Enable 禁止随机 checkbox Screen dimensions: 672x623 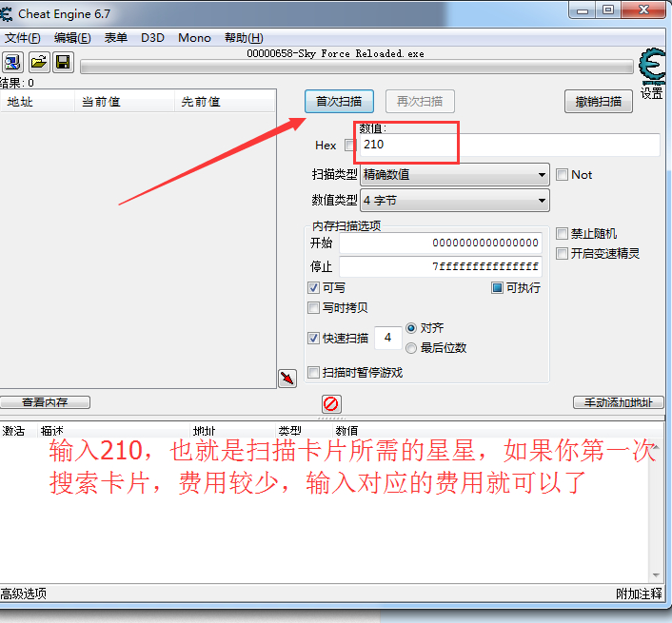[x=562, y=233]
